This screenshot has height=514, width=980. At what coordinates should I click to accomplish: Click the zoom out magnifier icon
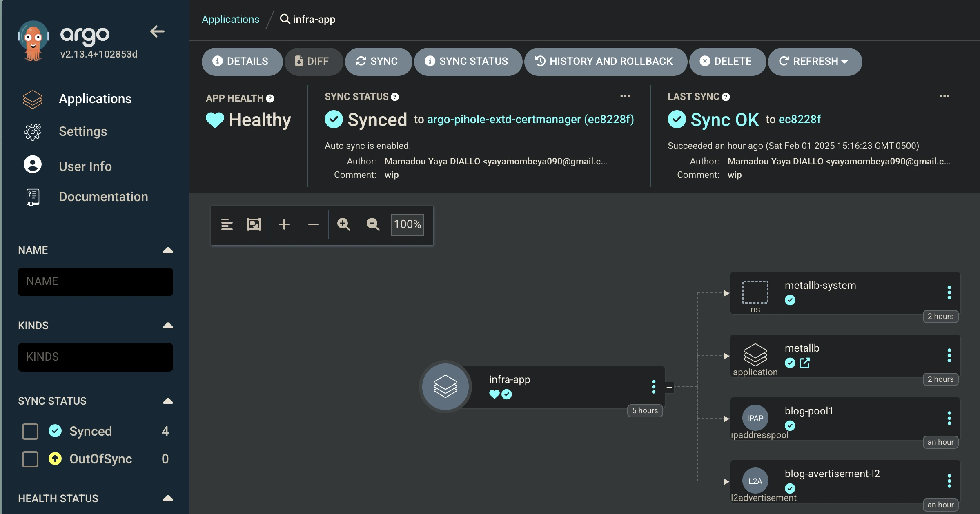coord(373,224)
